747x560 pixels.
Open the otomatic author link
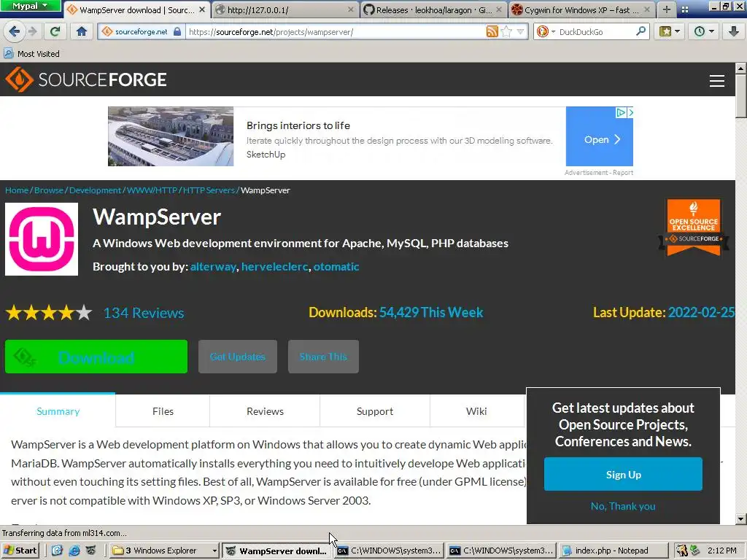pyautogui.click(x=336, y=267)
